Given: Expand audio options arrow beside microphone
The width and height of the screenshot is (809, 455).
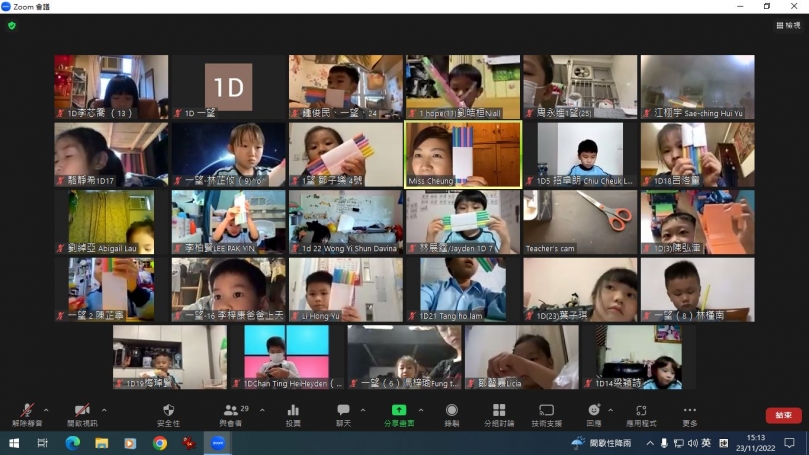Looking at the screenshot, I should point(46,410).
